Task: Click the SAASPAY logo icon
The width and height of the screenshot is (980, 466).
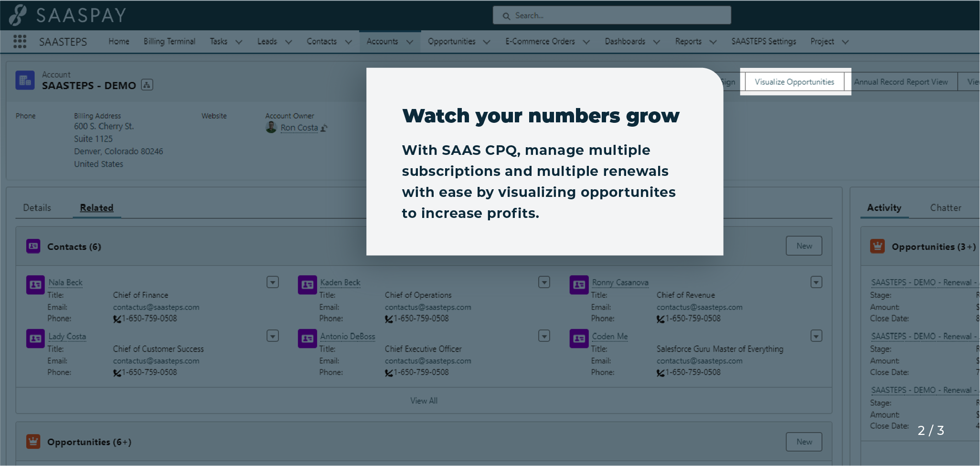Action: [x=18, y=15]
